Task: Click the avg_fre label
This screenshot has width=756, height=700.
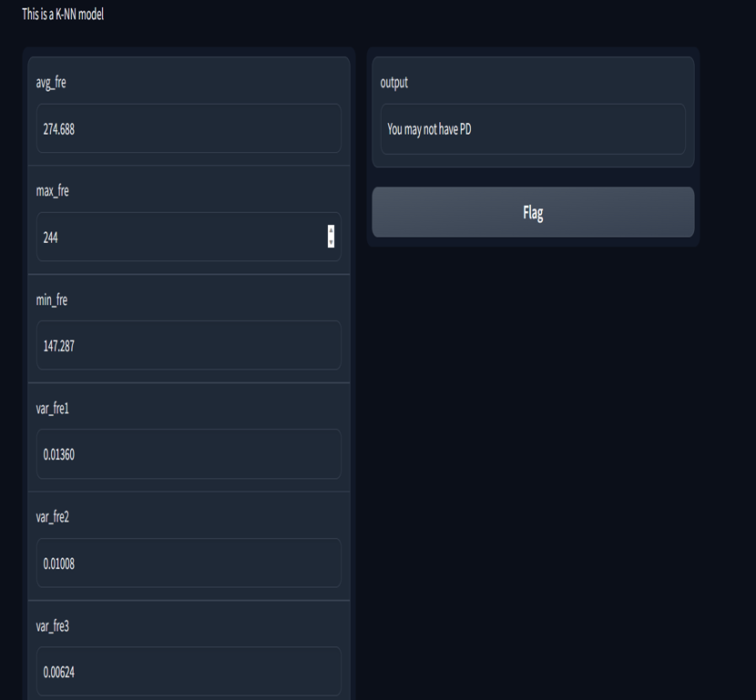Action: coord(51,83)
